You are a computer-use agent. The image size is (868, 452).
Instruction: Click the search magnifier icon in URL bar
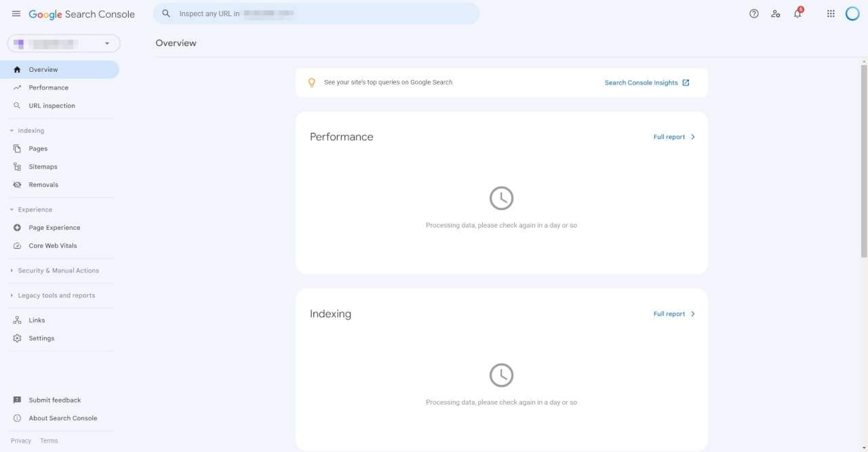pyautogui.click(x=166, y=14)
